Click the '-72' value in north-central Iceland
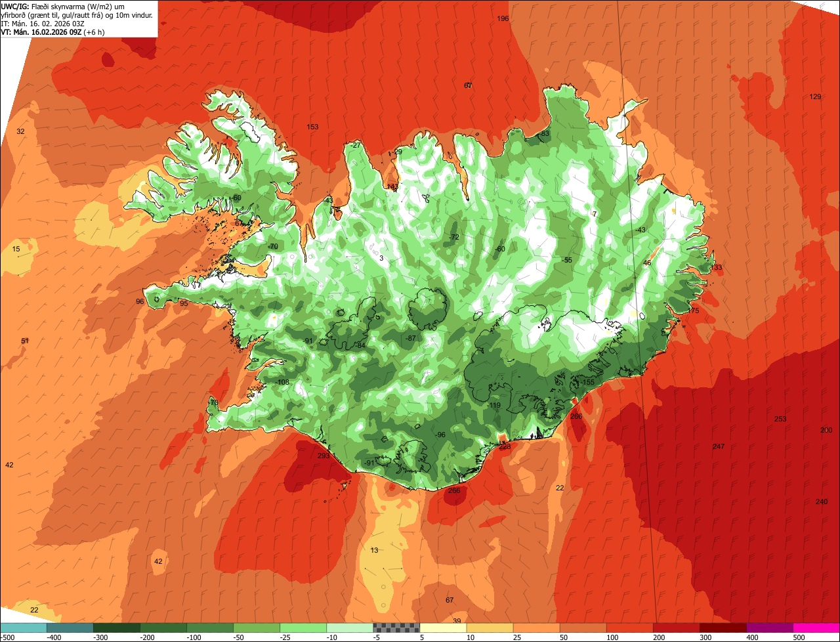Image resolution: width=840 pixels, height=642 pixels. coord(453,237)
